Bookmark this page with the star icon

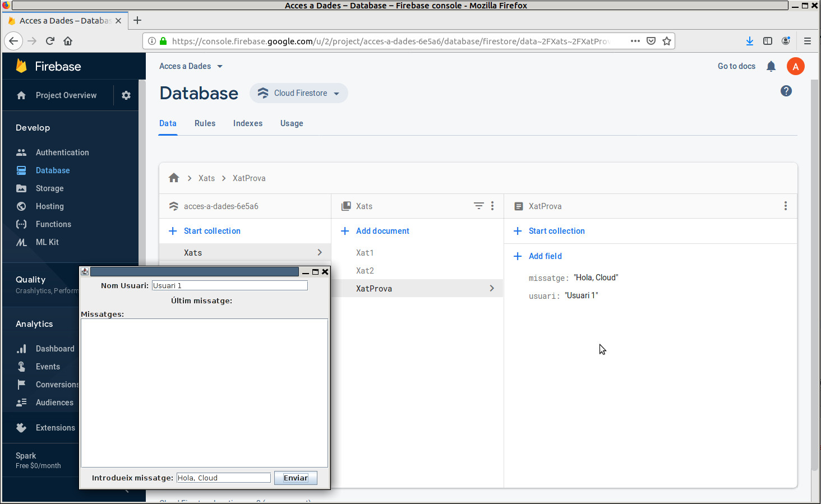667,41
